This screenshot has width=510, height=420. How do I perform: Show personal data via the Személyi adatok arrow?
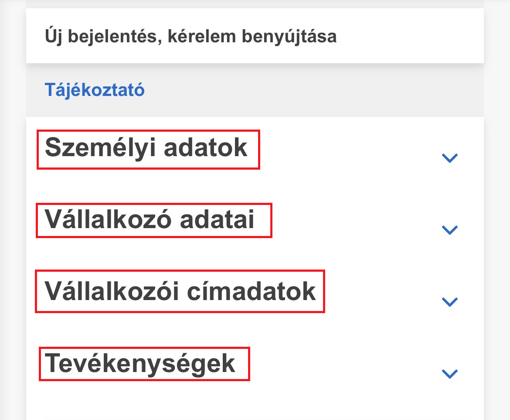pos(449,158)
